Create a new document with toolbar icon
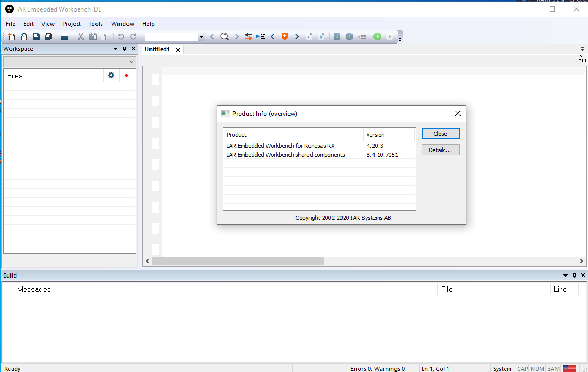Image resolution: width=588 pixels, height=372 pixels. coord(12,36)
